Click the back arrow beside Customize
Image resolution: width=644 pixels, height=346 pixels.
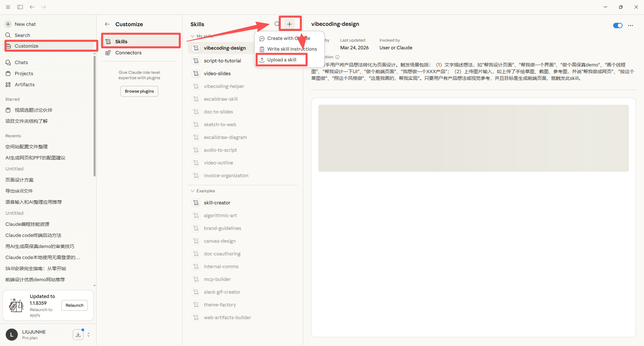pos(107,24)
